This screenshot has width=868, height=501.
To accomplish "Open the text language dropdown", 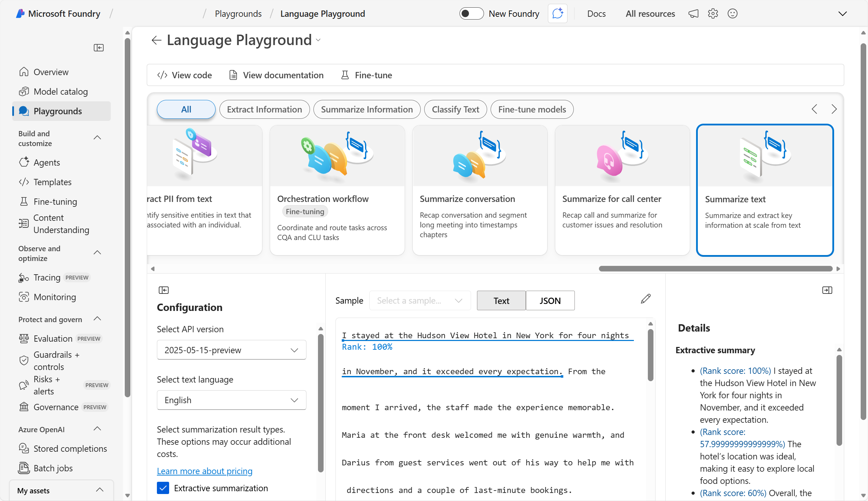I will coord(231,400).
